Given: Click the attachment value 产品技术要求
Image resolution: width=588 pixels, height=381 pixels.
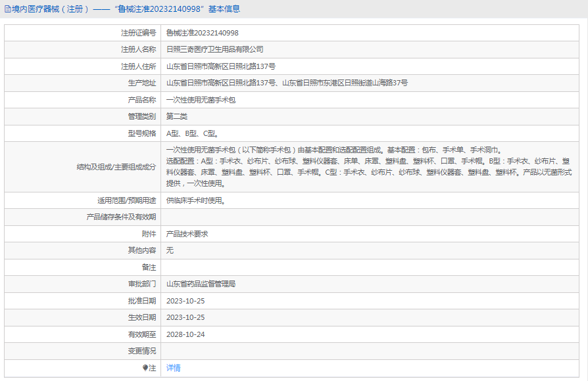Looking at the screenshot, I should click(x=187, y=234).
